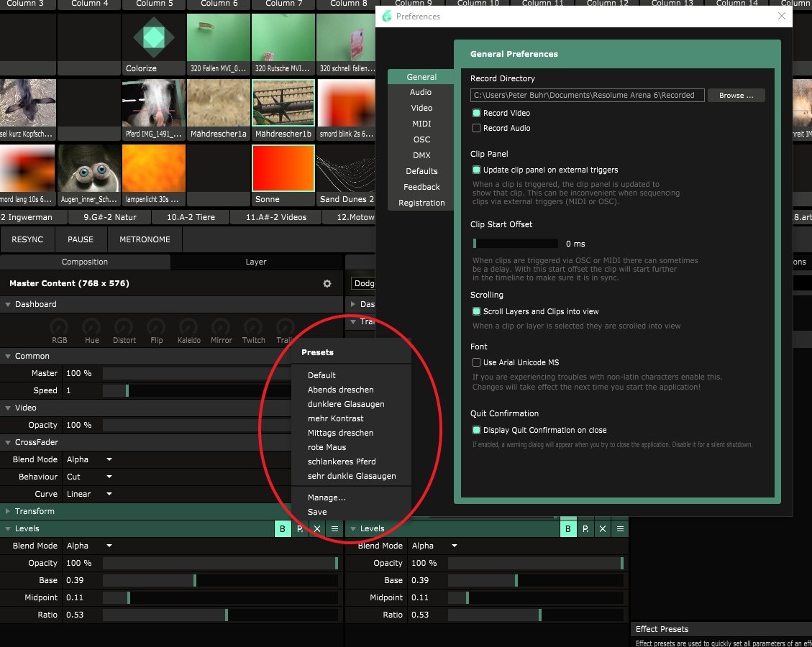The width and height of the screenshot is (812, 647).
Task: Click the Hue dashboard knob
Action: [92, 328]
